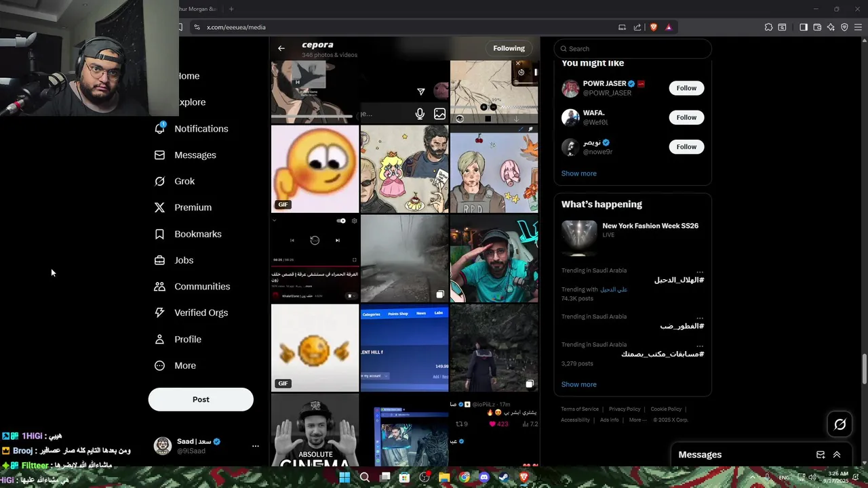
Task: Click Show more under What's happening
Action: point(578,384)
